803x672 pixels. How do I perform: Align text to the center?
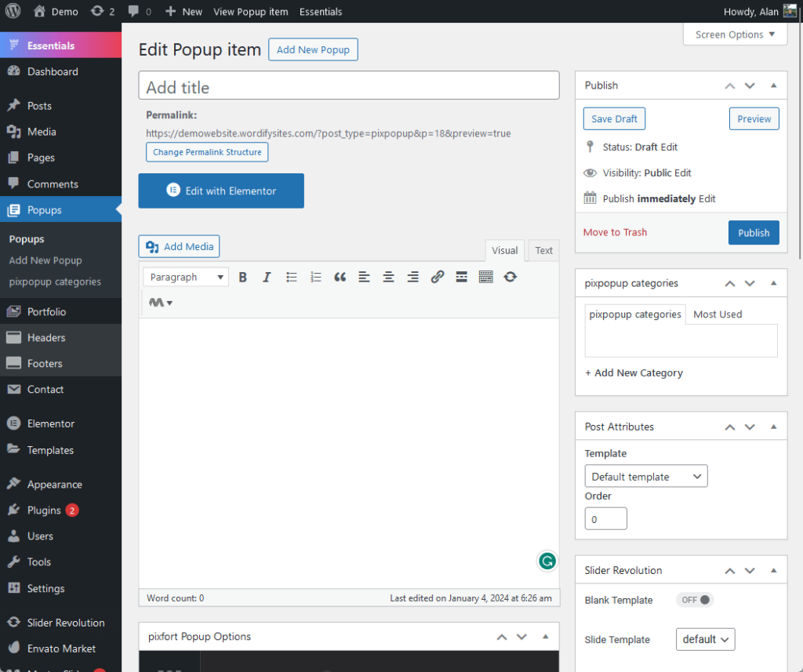(x=388, y=277)
